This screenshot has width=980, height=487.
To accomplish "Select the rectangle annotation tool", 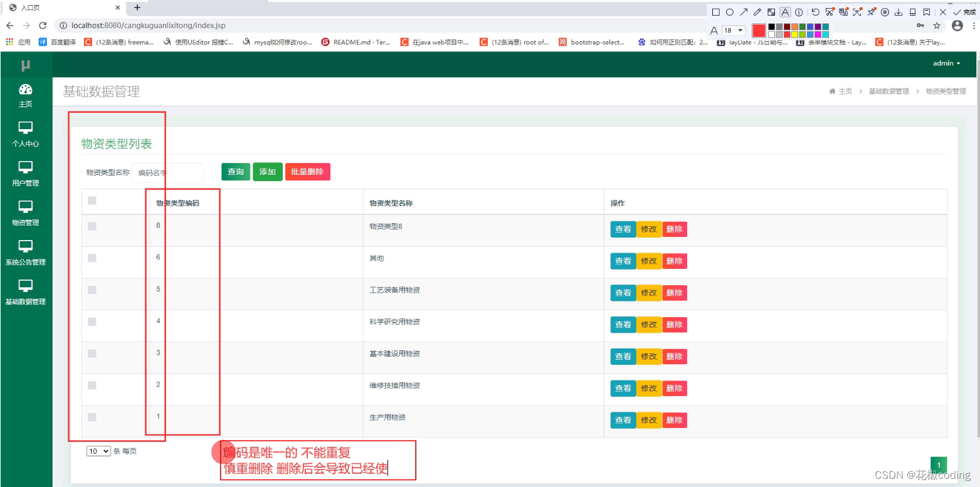I will click(715, 12).
